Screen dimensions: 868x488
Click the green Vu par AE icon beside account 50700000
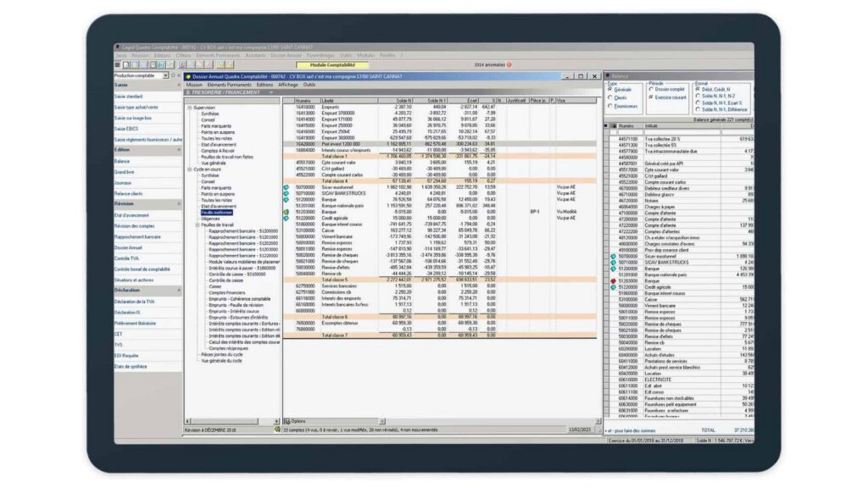pyautogui.click(x=285, y=187)
